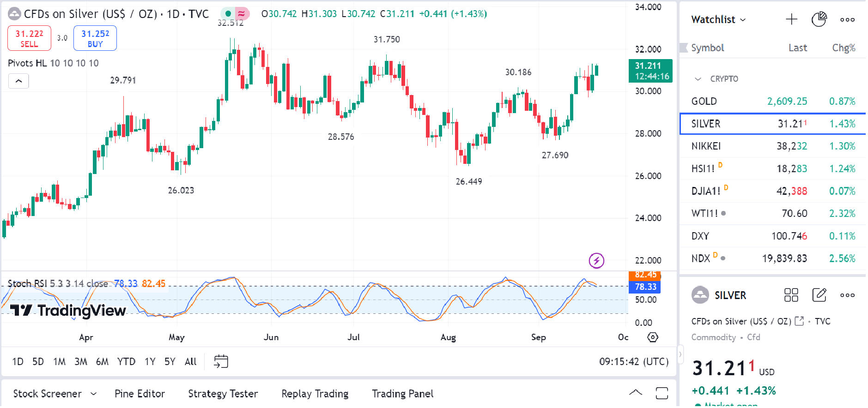Viewport: 868px width, 408px height.
Task: Open the Strategy Tester tab
Action: tap(223, 394)
